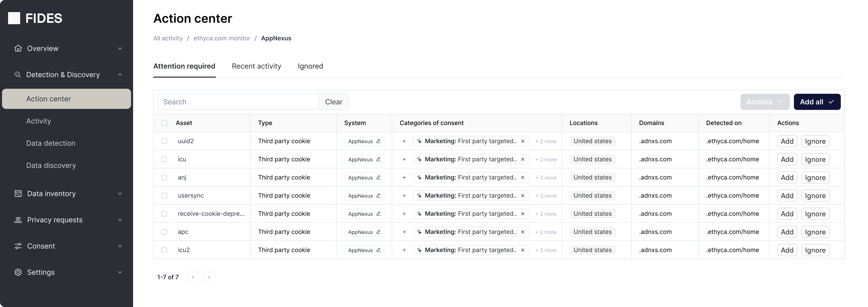Viewport: 868px width, 307px height.
Task: Edit system pencil icon in icu2 row
Action: 378,250
